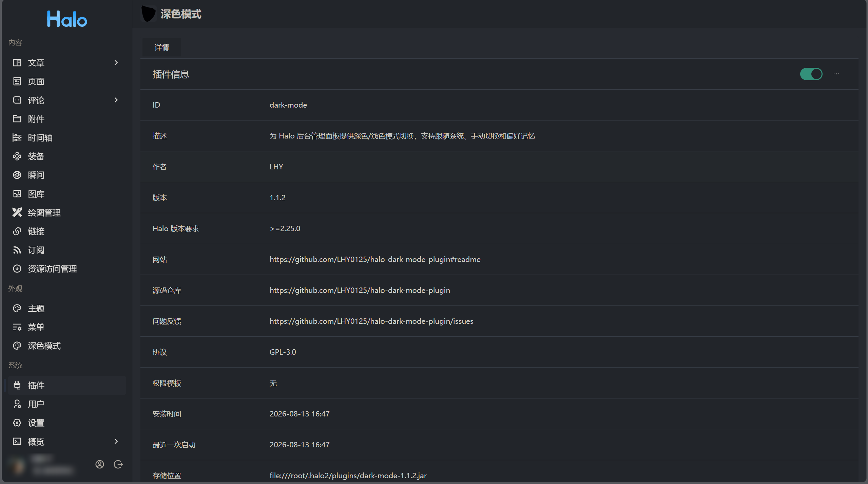Viewport: 868px width, 484px height.
Task: Click the 资源访问管理 sidebar label
Action: click(52, 269)
